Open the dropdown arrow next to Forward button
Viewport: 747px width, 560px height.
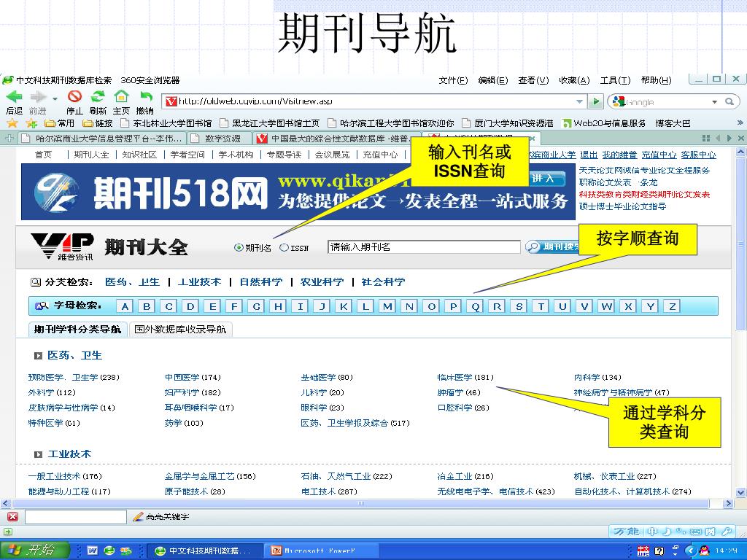coord(55,98)
